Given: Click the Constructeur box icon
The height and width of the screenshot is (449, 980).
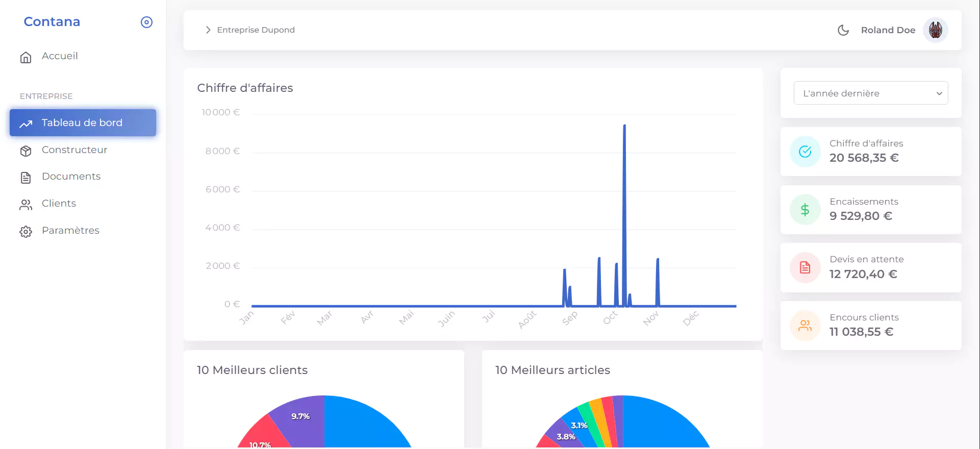Looking at the screenshot, I should [26, 151].
